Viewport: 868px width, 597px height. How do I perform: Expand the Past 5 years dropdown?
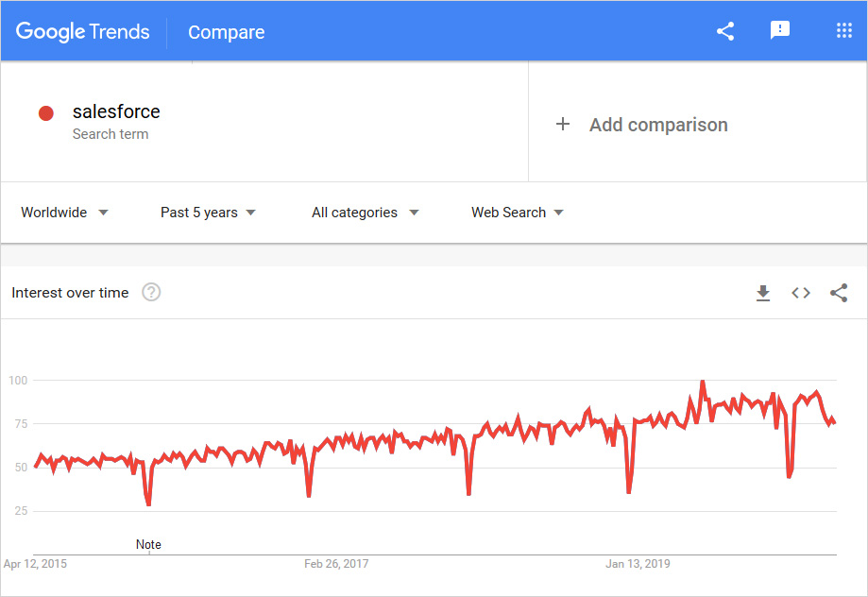tap(208, 213)
